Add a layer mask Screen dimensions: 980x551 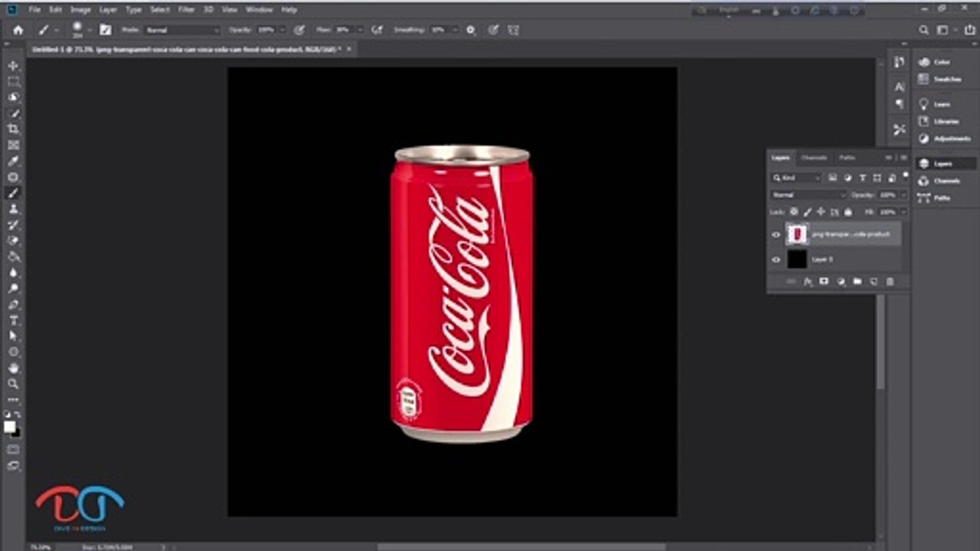click(824, 282)
